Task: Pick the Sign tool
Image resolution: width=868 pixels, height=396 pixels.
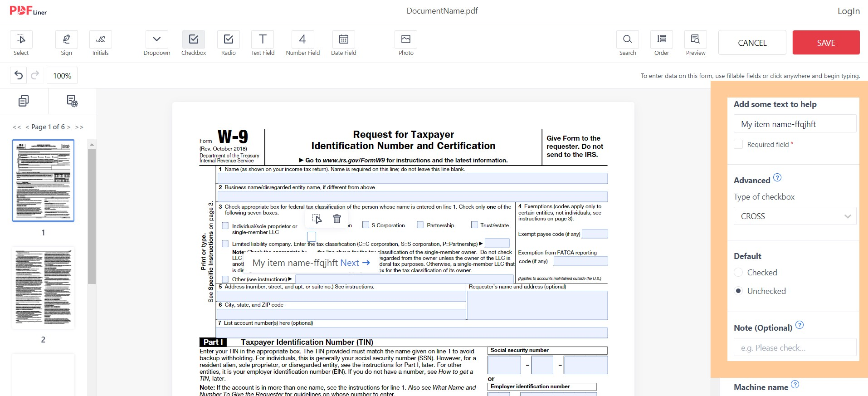Action: [66, 43]
